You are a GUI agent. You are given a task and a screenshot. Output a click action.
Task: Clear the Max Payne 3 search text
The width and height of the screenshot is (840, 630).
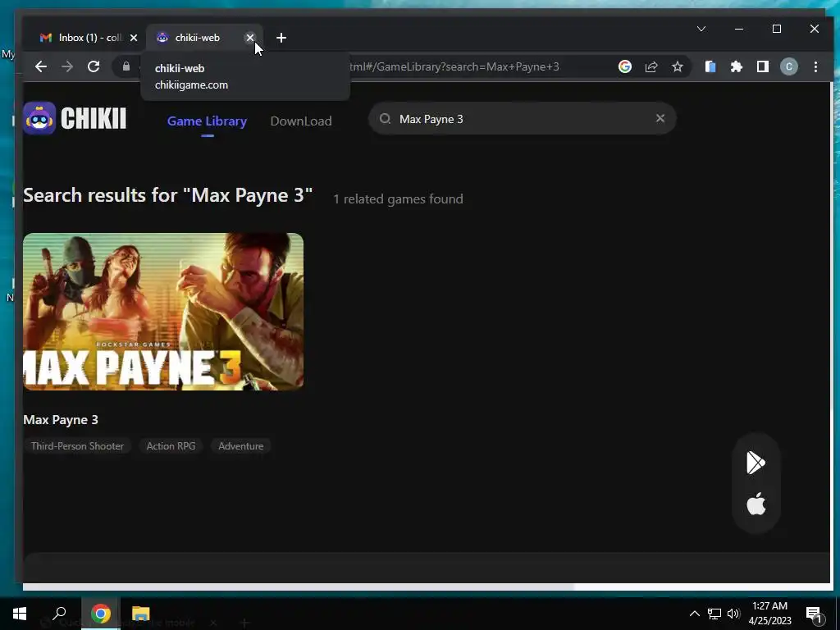[660, 118]
